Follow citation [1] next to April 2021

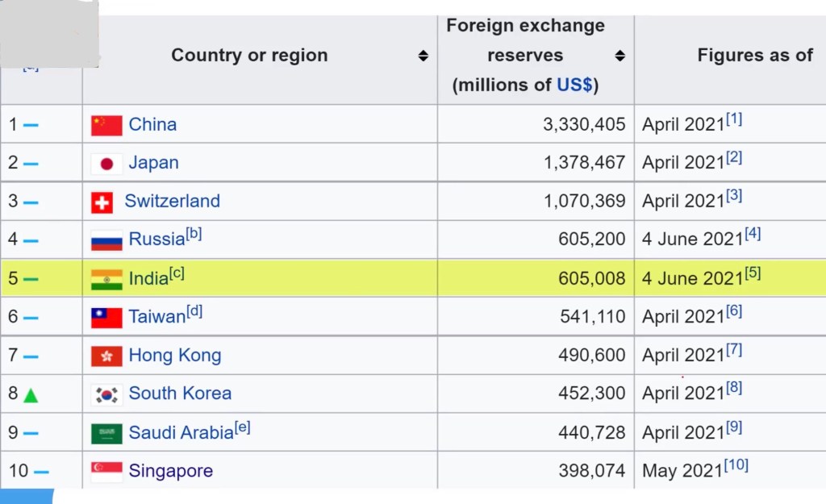pyautogui.click(x=734, y=119)
